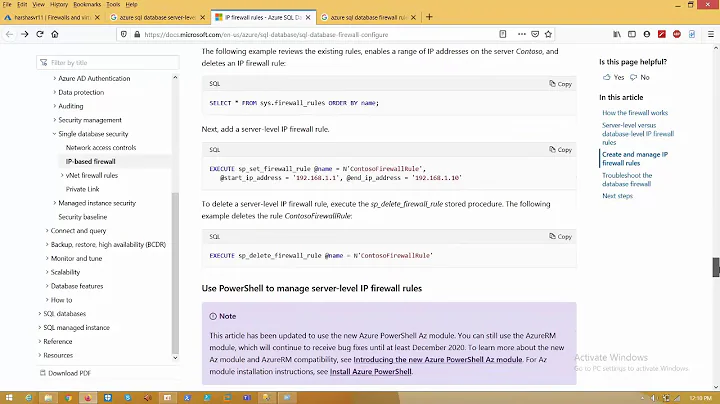Expand Backup, restore, high availability node
This screenshot has width=720, height=404.
click(47, 245)
